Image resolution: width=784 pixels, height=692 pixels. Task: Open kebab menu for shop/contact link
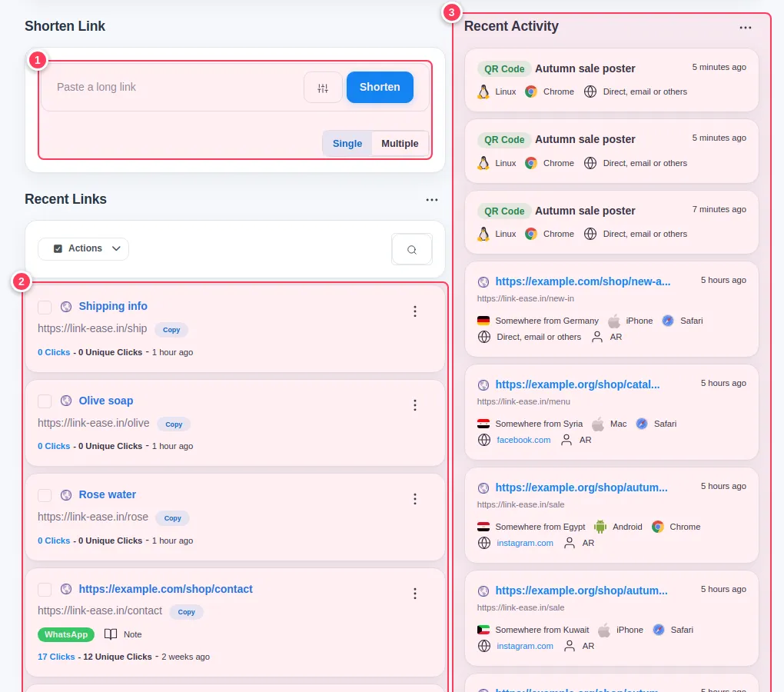415,594
